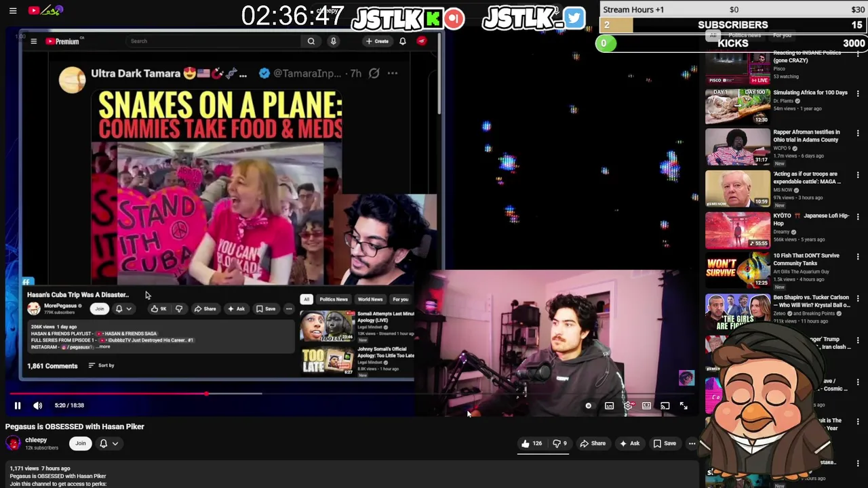Enter fullscreen using the player's fullscreen icon

(684, 406)
